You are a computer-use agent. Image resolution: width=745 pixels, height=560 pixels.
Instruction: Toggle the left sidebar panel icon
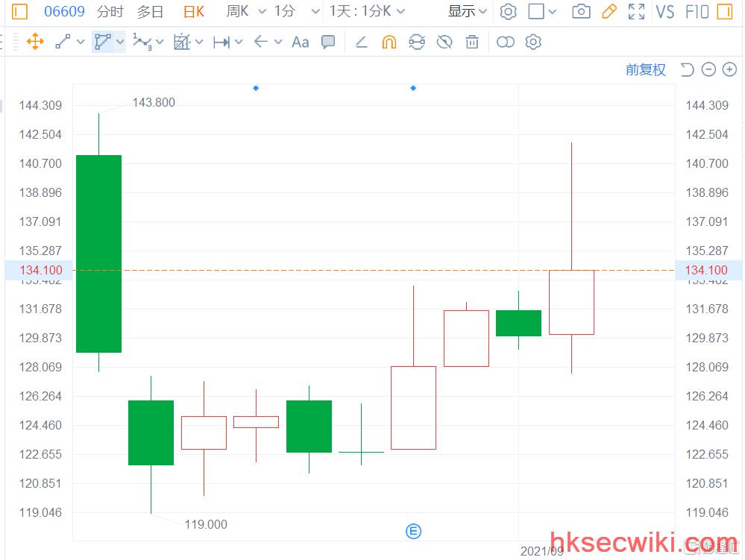coord(19,11)
